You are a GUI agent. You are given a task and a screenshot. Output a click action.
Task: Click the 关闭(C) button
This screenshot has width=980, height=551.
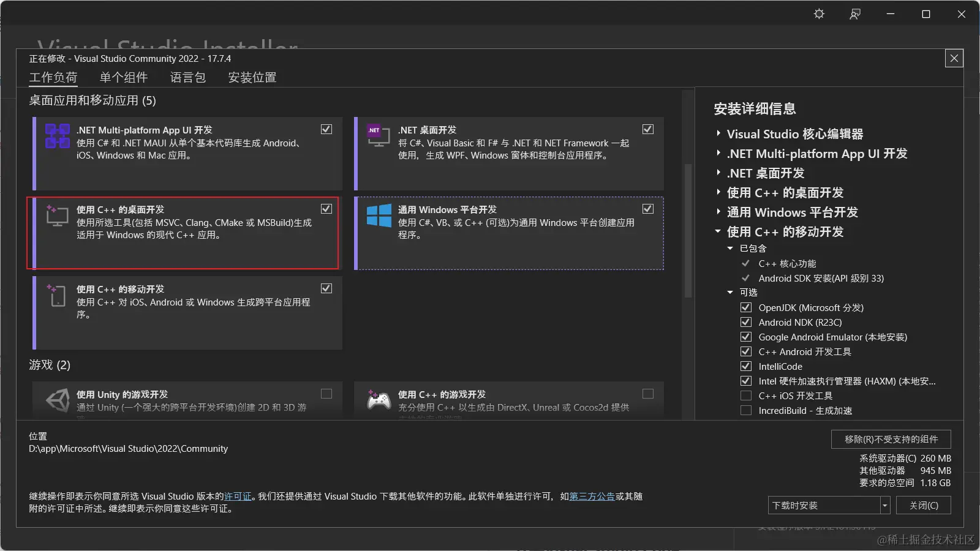click(x=924, y=505)
